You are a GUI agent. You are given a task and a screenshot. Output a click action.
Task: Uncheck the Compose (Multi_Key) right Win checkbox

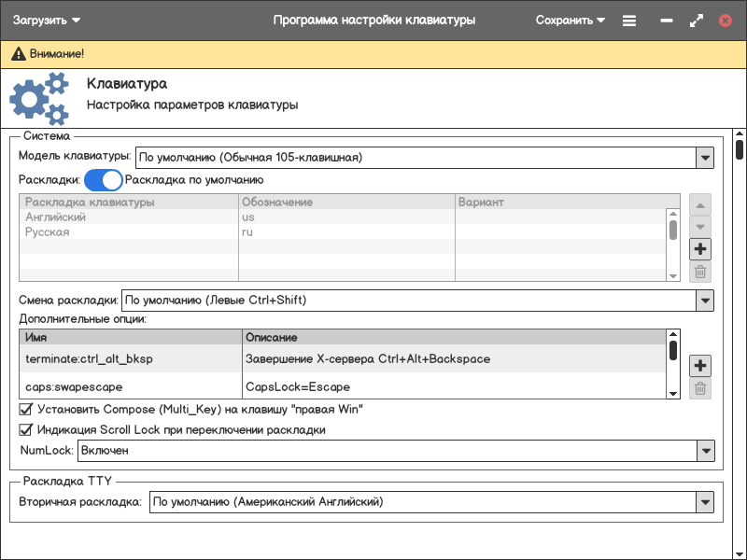tap(26, 409)
